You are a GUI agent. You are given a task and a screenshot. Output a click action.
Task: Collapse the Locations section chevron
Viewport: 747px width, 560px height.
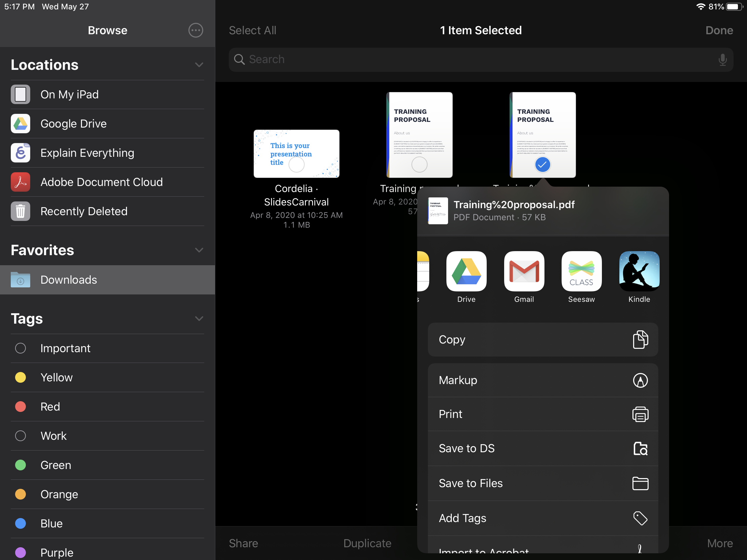199,65
